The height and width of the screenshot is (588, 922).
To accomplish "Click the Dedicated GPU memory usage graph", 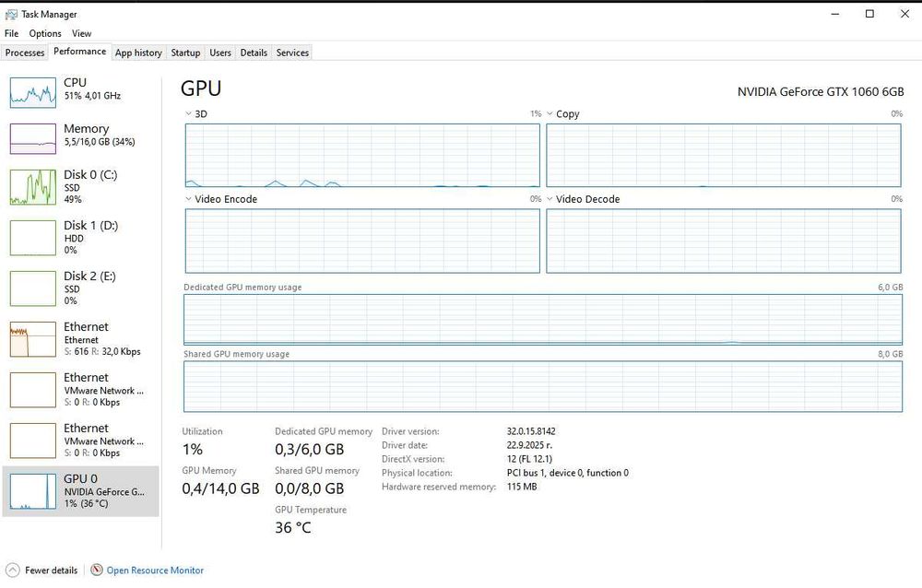I will point(543,319).
